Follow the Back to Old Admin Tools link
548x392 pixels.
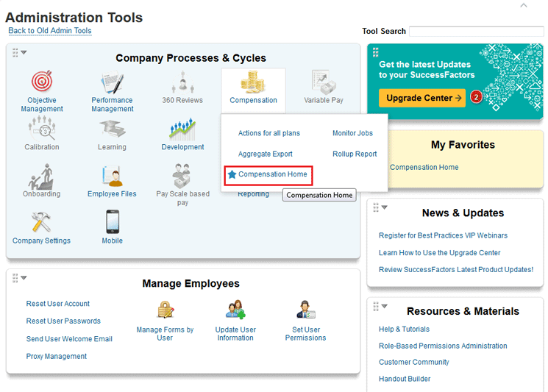click(50, 31)
